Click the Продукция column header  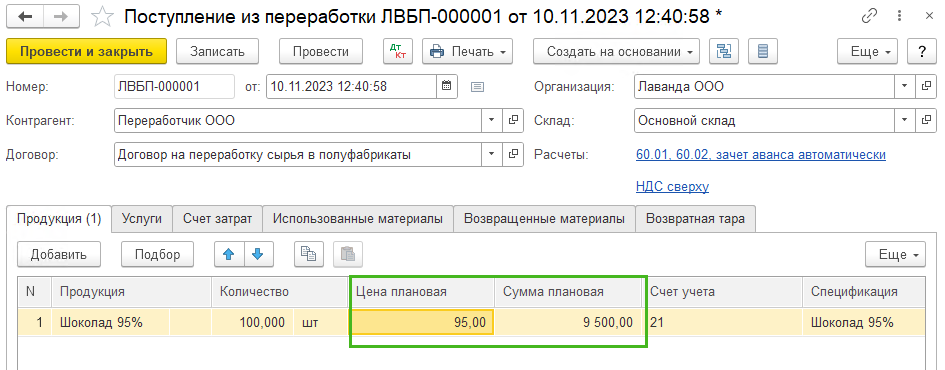click(x=131, y=292)
